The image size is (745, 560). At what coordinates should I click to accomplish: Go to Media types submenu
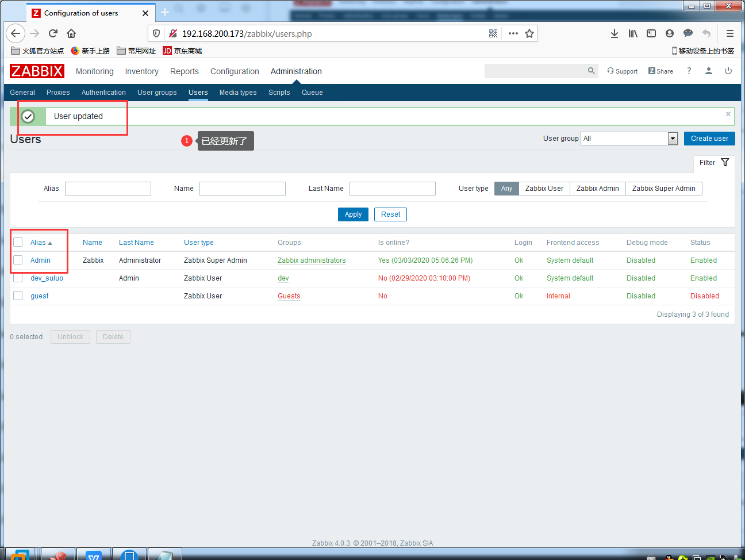(238, 93)
